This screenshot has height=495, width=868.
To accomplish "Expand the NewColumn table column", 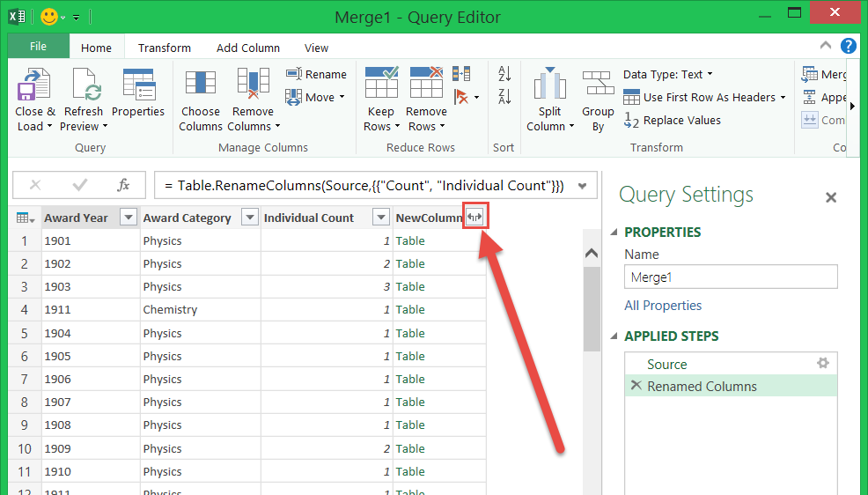I will (475, 218).
